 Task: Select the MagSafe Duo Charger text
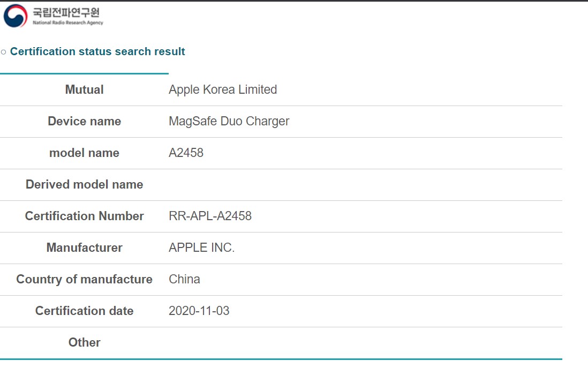coord(229,122)
